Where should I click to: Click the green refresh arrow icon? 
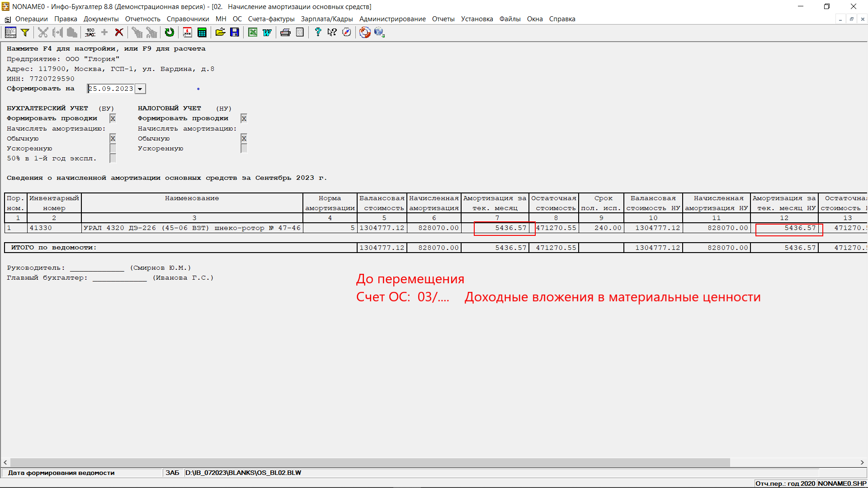pyautogui.click(x=170, y=32)
